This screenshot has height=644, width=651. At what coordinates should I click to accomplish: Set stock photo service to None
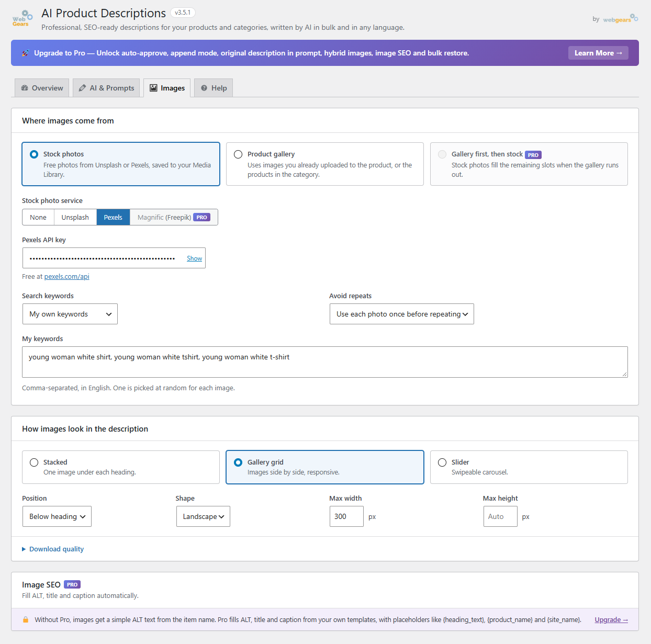[x=38, y=217]
